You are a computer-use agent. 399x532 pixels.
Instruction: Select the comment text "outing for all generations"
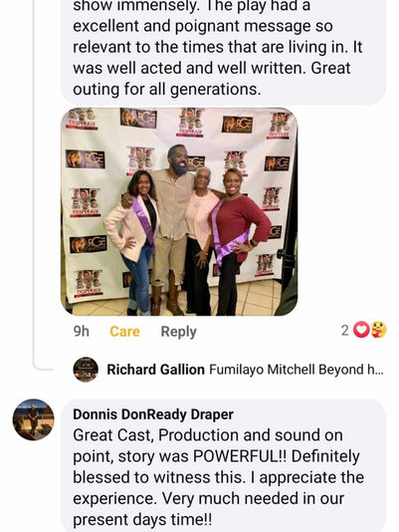[x=166, y=90]
